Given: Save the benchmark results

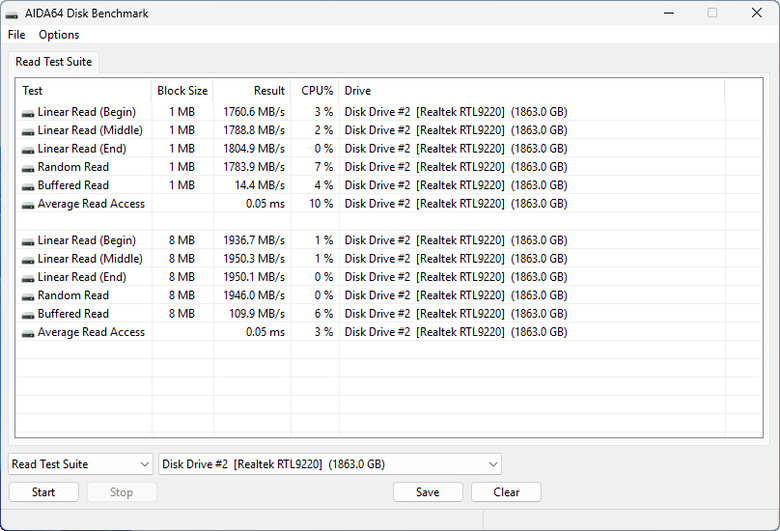Looking at the screenshot, I should pos(428,492).
